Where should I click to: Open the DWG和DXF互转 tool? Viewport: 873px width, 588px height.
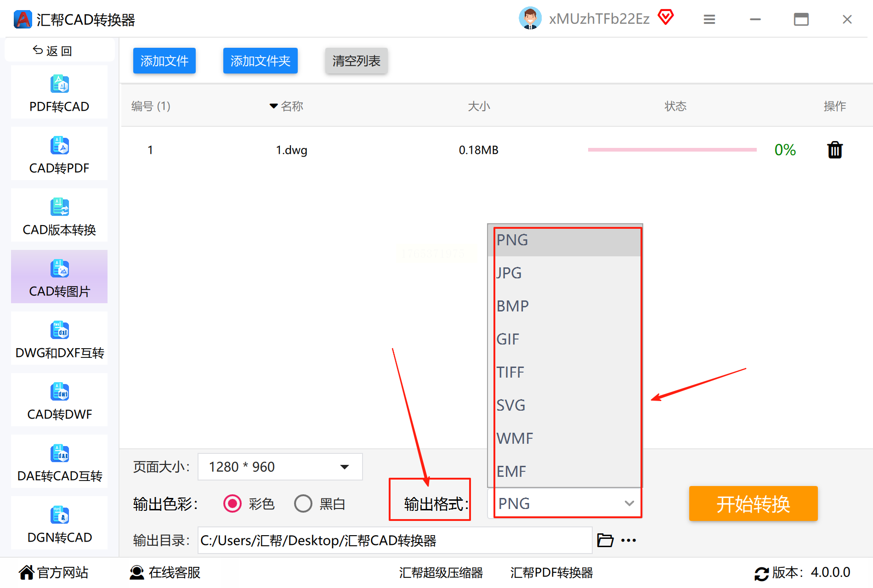tap(59, 339)
